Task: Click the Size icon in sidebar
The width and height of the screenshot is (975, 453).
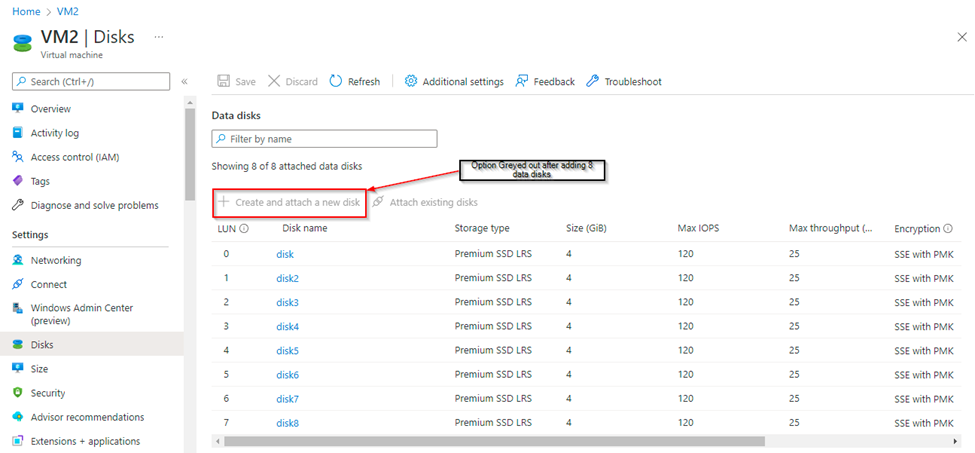Action: coord(18,369)
